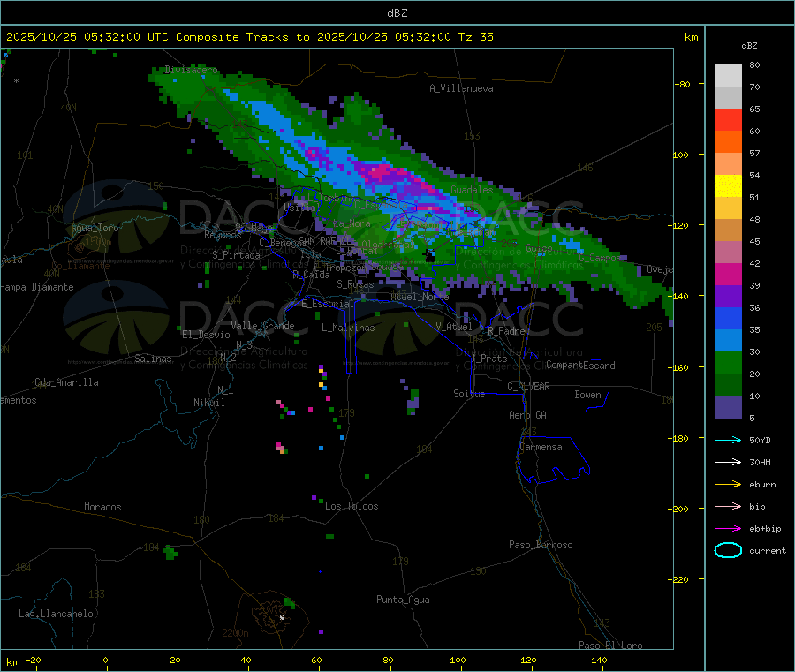Click the white 30HM arrow legend icon

tap(728, 462)
